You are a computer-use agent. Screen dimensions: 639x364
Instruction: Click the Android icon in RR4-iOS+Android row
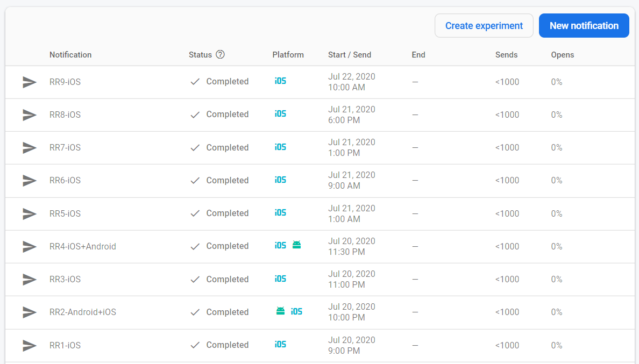297,245
